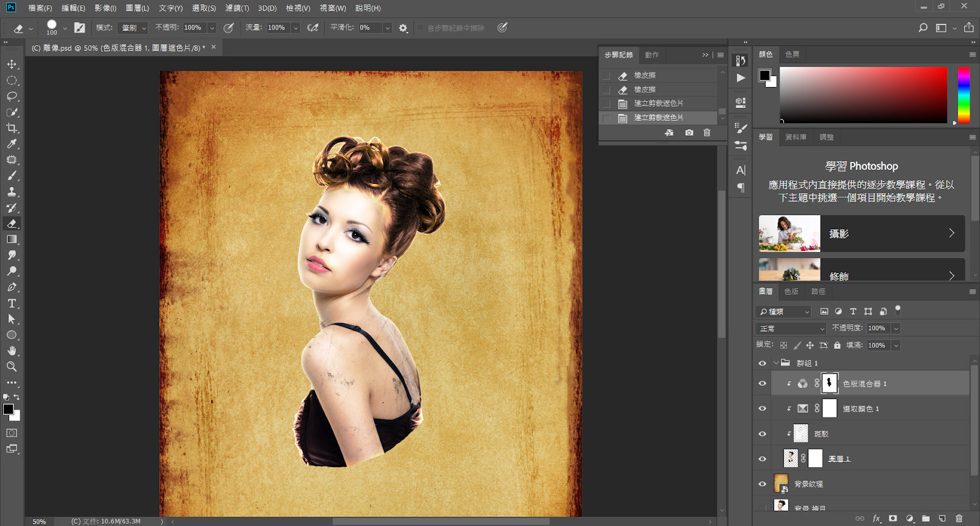Select the Move tool

click(x=12, y=64)
